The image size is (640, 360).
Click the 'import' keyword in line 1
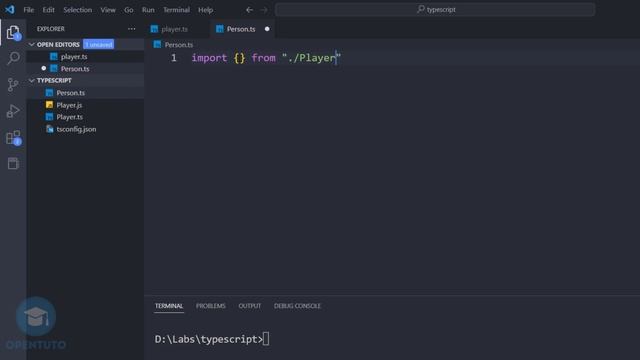click(x=209, y=58)
